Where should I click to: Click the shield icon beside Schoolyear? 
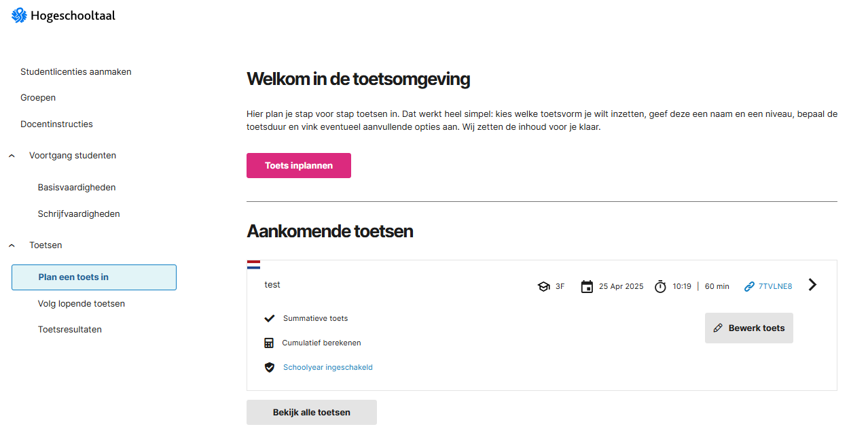pyautogui.click(x=269, y=367)
